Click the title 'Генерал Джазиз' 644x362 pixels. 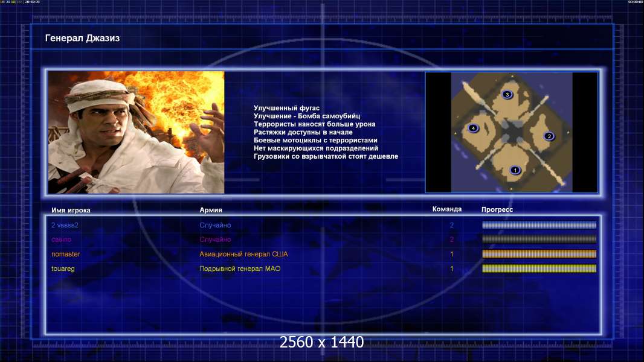click(x=82, y=38)
